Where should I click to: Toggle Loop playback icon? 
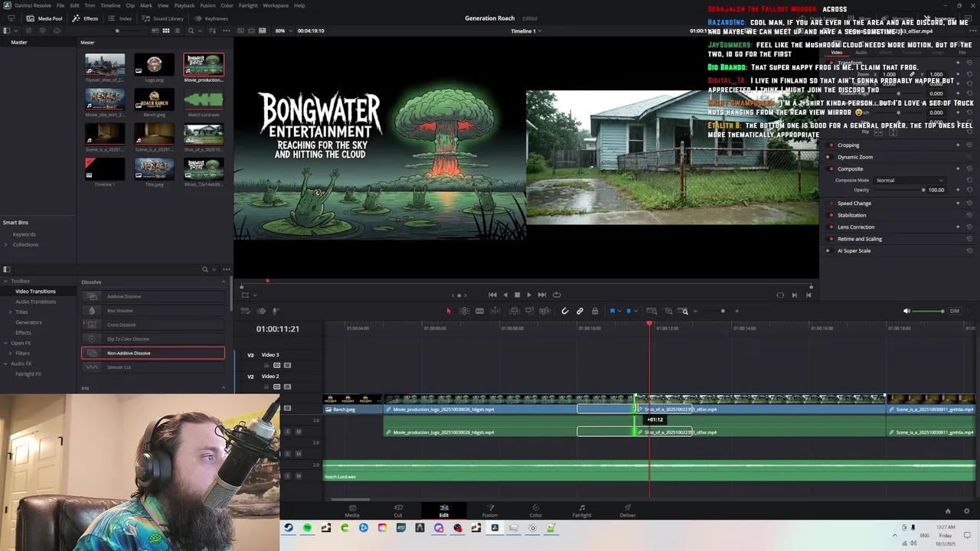pyautogui.click(x=557, y=295)
